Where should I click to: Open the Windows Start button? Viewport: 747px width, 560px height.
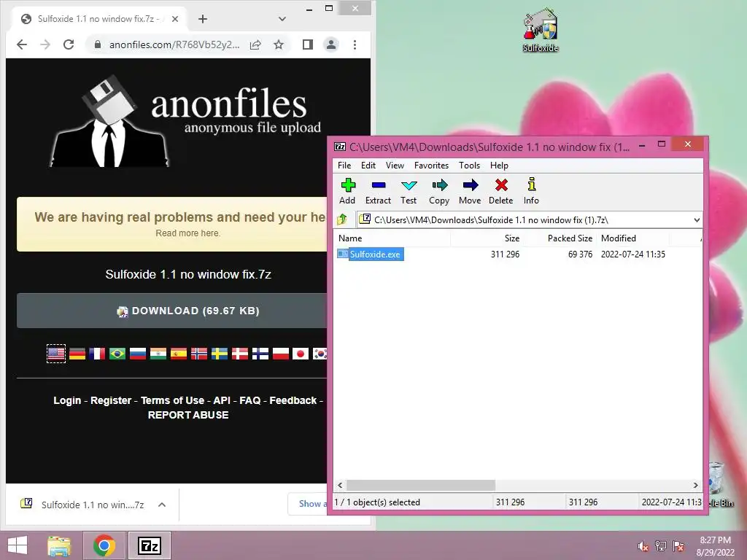[18, 545]
